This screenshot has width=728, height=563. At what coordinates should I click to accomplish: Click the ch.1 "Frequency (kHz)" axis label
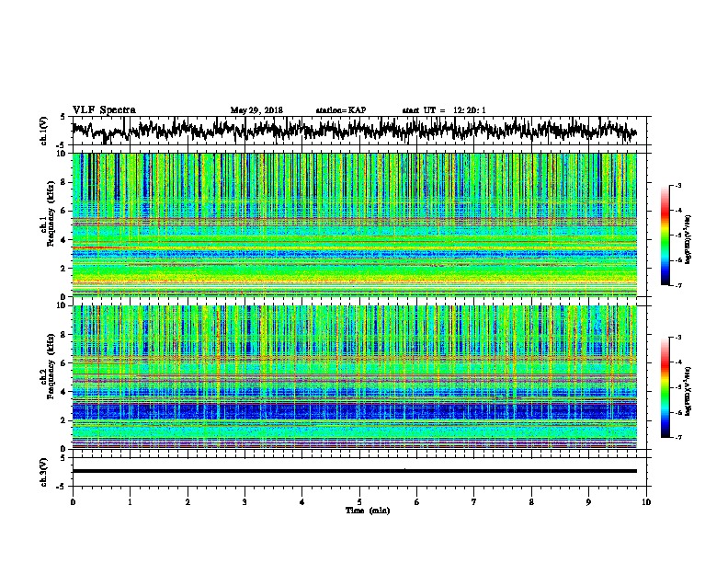point(51,213)
